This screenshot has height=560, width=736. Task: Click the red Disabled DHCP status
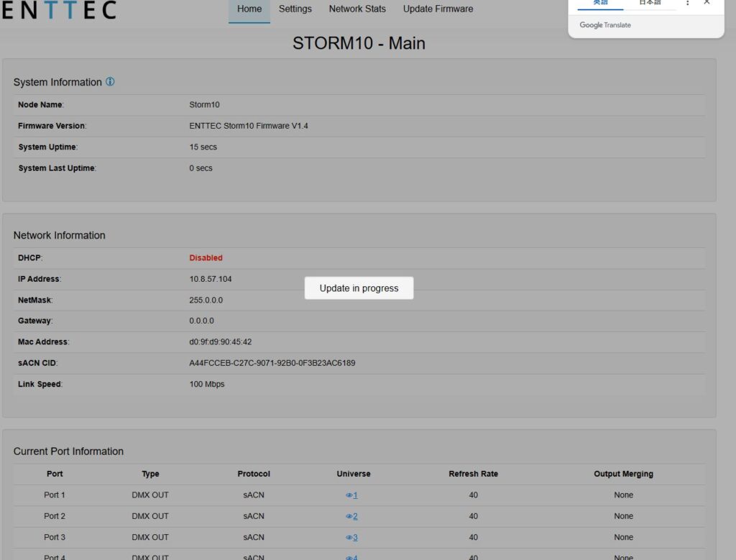coord(206,257)
